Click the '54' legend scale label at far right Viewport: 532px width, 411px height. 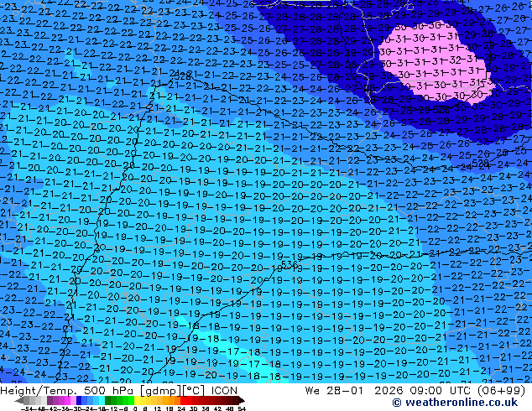point(242,409)
